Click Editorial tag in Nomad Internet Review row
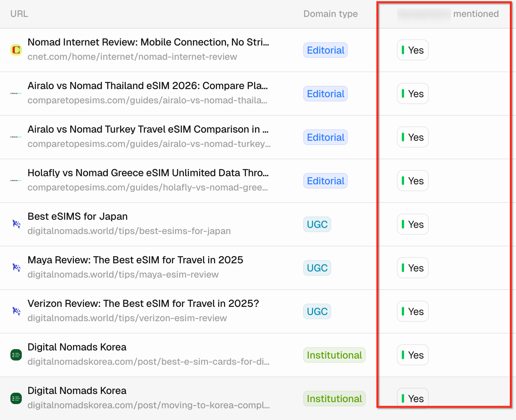 (325, 50)
